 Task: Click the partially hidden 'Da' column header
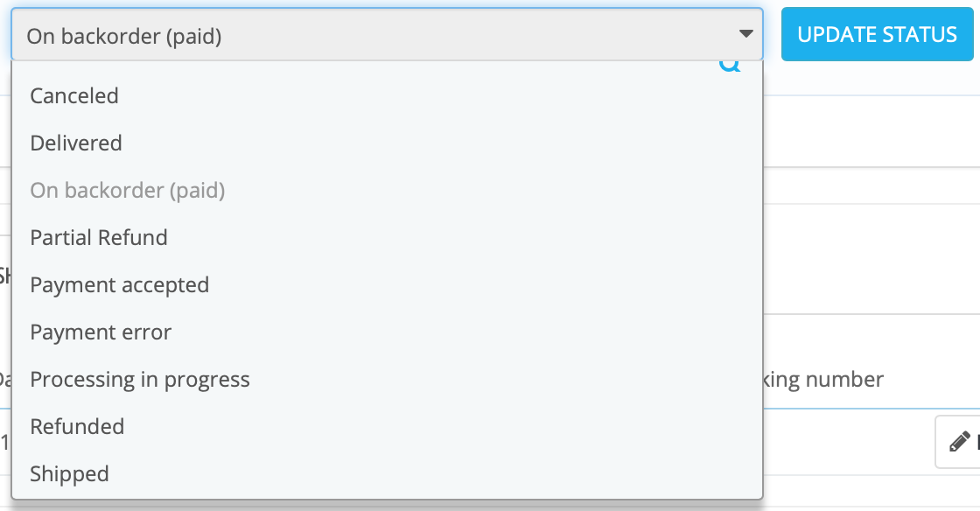4,380
